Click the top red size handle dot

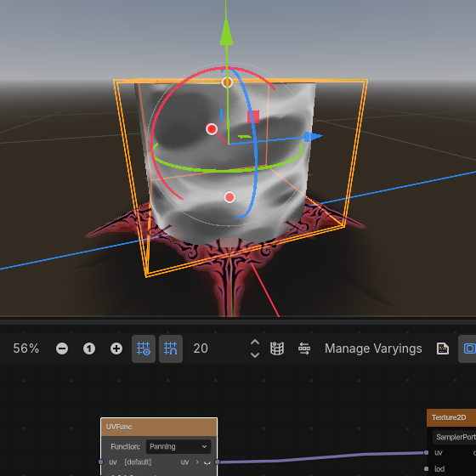[227, 82]
